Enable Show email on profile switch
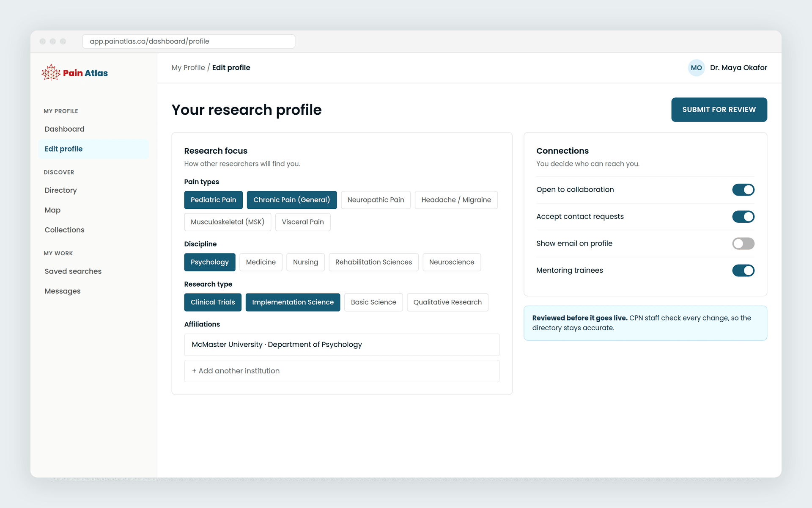Screen dimensions: 812x508 coord(743,243)
